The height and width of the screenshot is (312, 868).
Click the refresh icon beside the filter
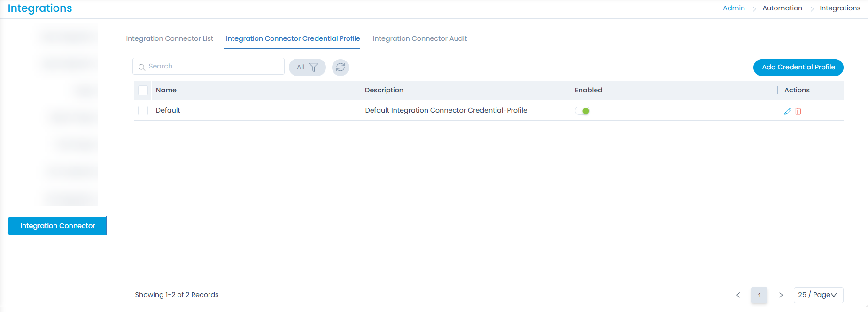coord(341,67)
